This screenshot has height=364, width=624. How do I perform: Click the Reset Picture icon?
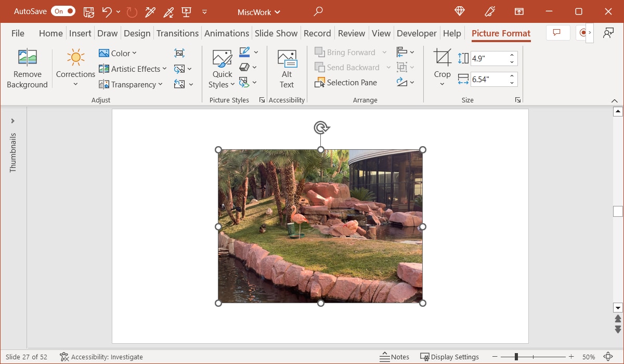click(x=180, y=83)
